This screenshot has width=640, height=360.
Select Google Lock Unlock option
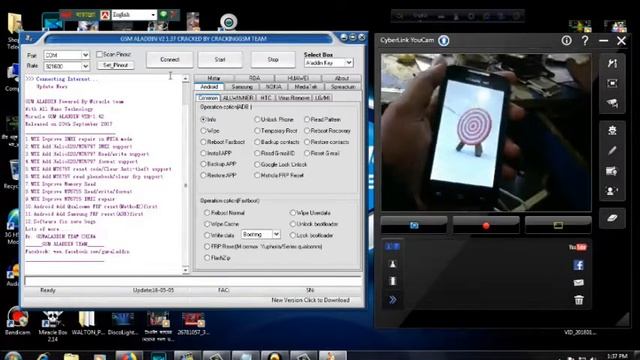coord(257,164)
